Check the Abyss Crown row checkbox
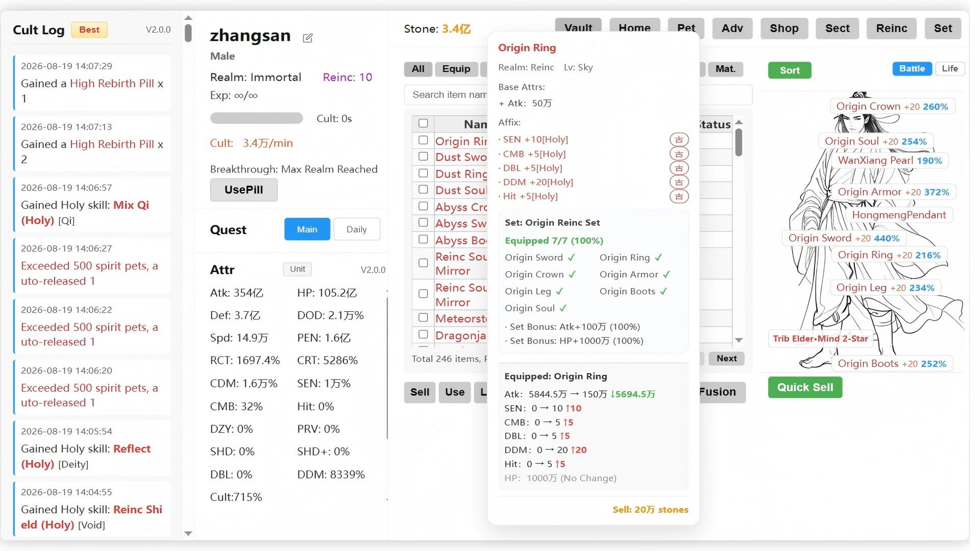980x551 pixels. click(423, 206)
